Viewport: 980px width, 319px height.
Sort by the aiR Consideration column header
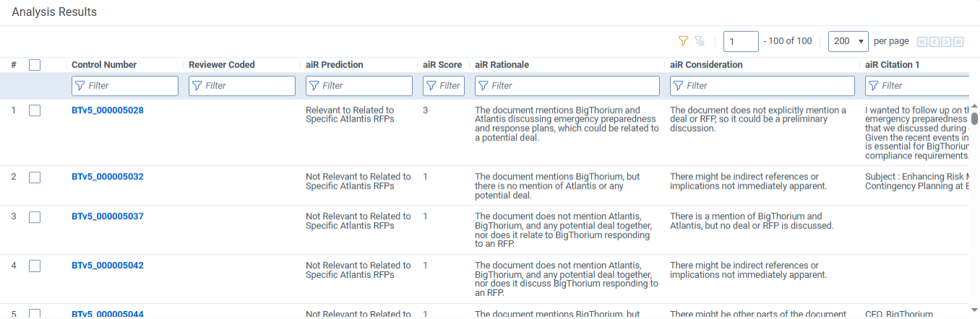click(706, 65)
